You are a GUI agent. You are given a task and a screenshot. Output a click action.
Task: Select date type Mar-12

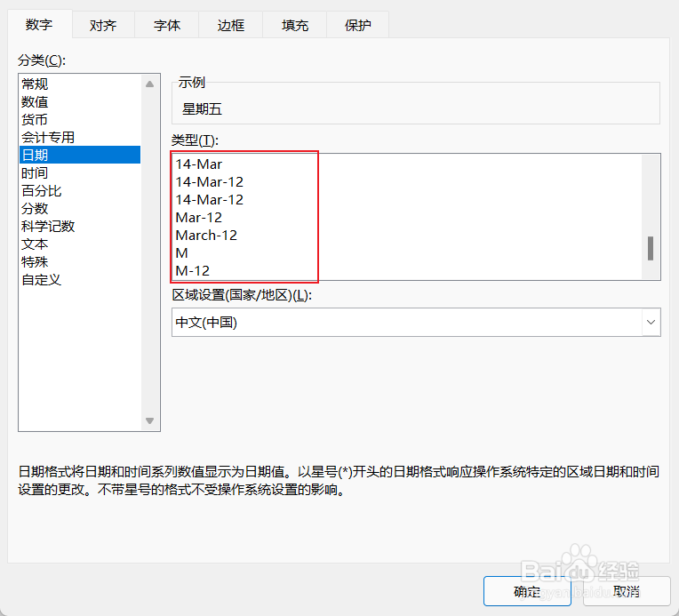(407, 218)
